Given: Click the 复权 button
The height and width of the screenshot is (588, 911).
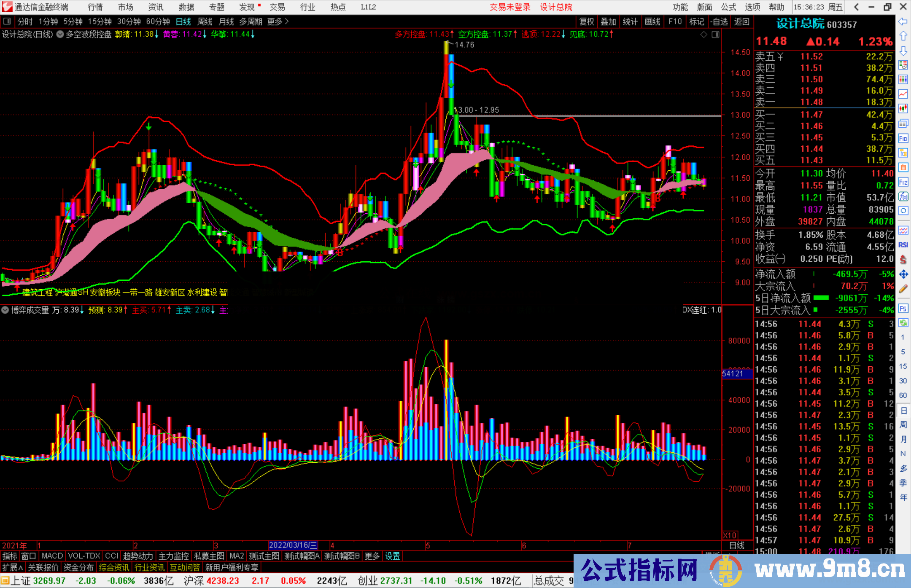Looking at the screenshot, I should (x=586, y=21).
